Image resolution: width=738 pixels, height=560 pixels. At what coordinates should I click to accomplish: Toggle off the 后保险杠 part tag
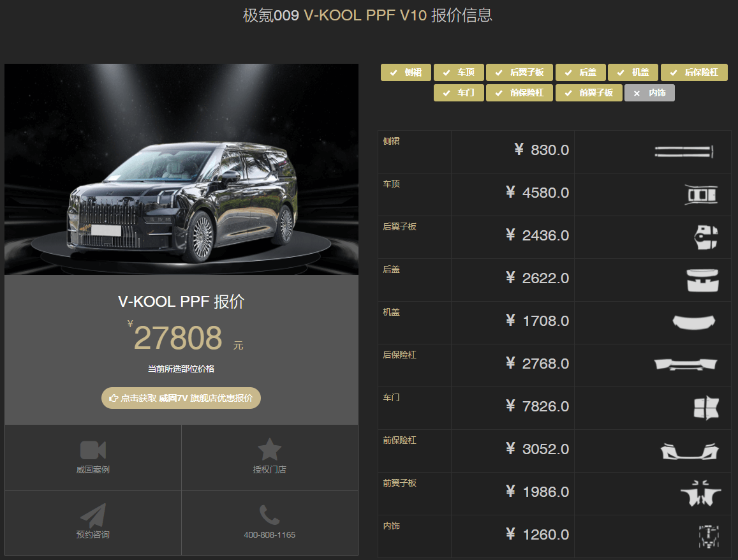[694, 73]
